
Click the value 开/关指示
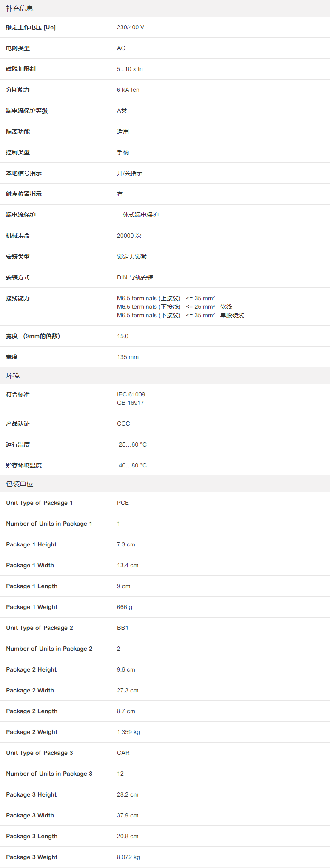click(x=130, y=173)
